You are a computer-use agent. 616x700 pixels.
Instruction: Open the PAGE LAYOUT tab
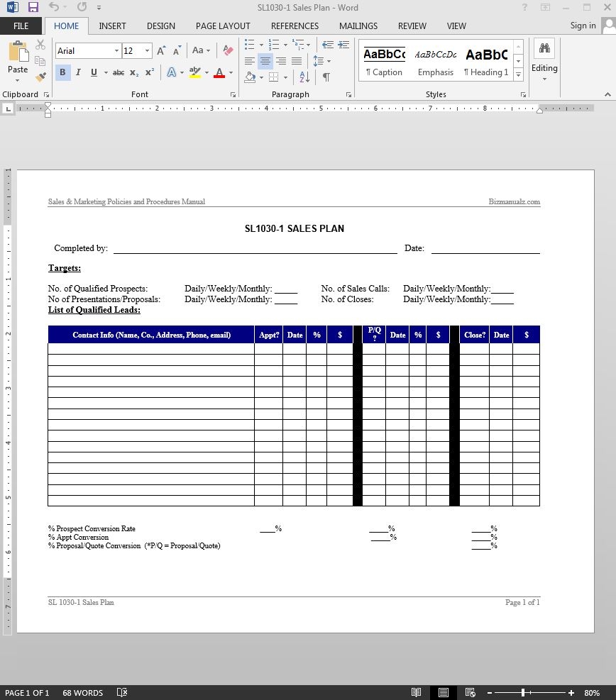coord(223,26)
